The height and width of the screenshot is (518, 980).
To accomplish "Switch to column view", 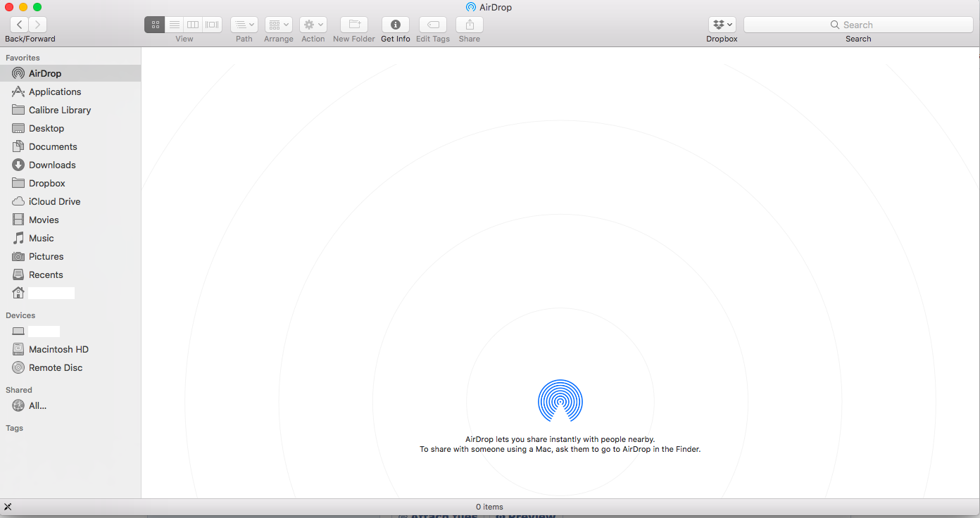I will (193, 25).
